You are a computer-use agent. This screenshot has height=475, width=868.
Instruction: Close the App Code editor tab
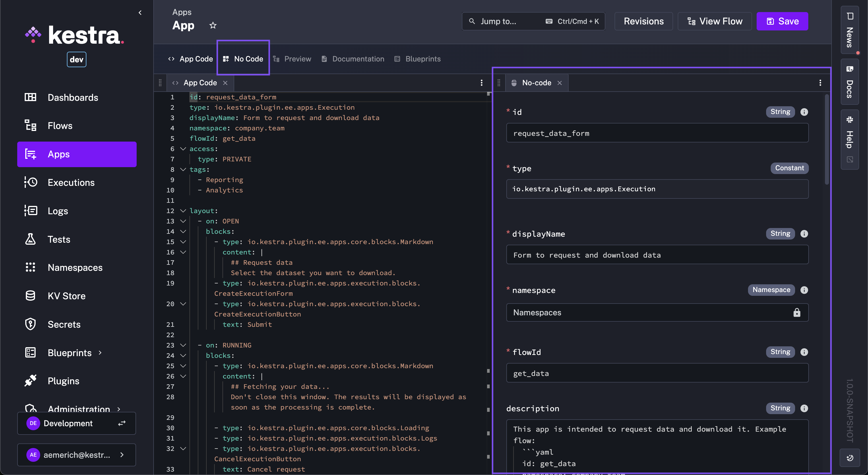click(225, 83)
